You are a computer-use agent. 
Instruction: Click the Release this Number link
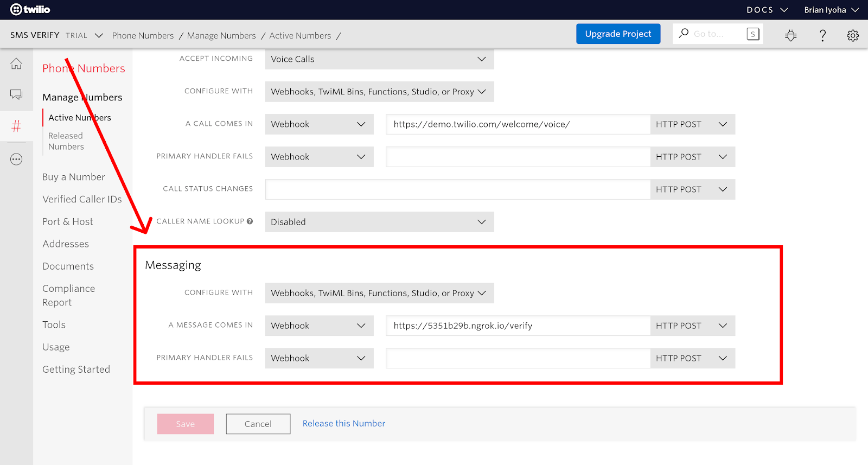point(344,423)
